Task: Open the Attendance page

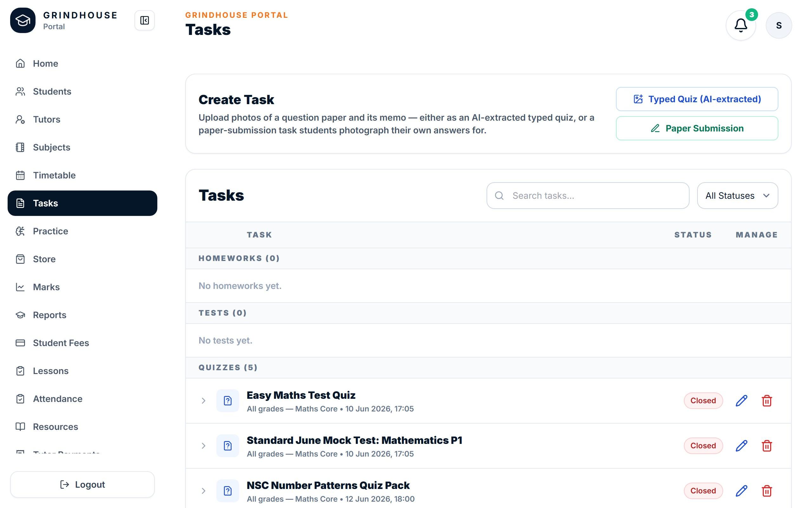Action: click(x=82, y=399)
